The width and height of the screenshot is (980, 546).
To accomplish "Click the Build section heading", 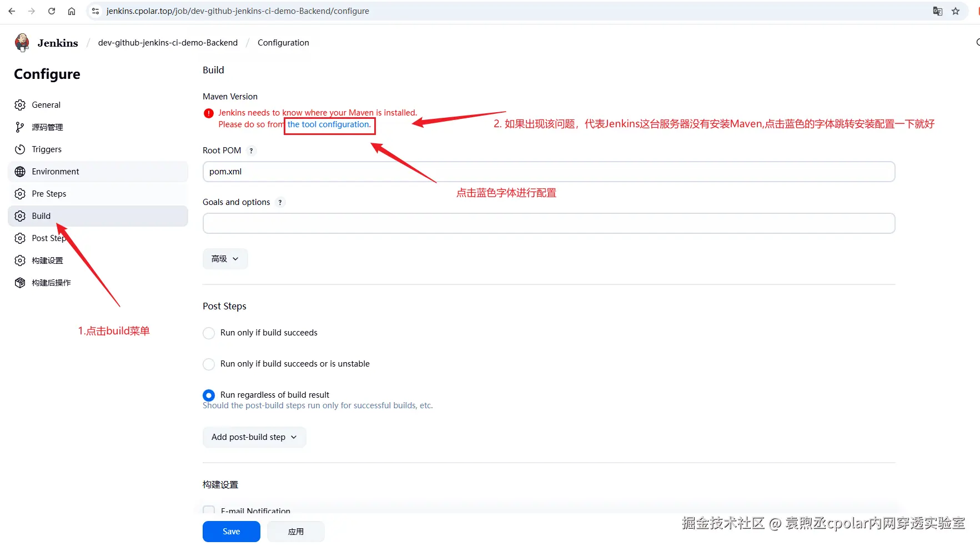I will click(213, 70).
